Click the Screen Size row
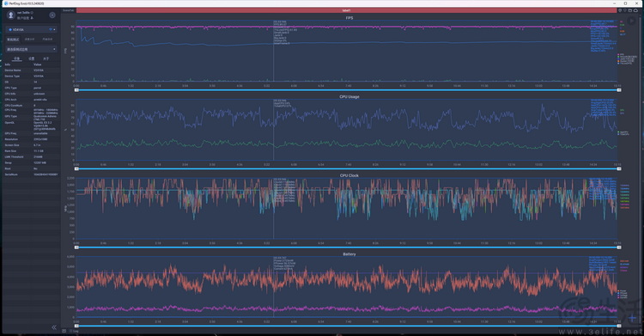 (31, 145)
